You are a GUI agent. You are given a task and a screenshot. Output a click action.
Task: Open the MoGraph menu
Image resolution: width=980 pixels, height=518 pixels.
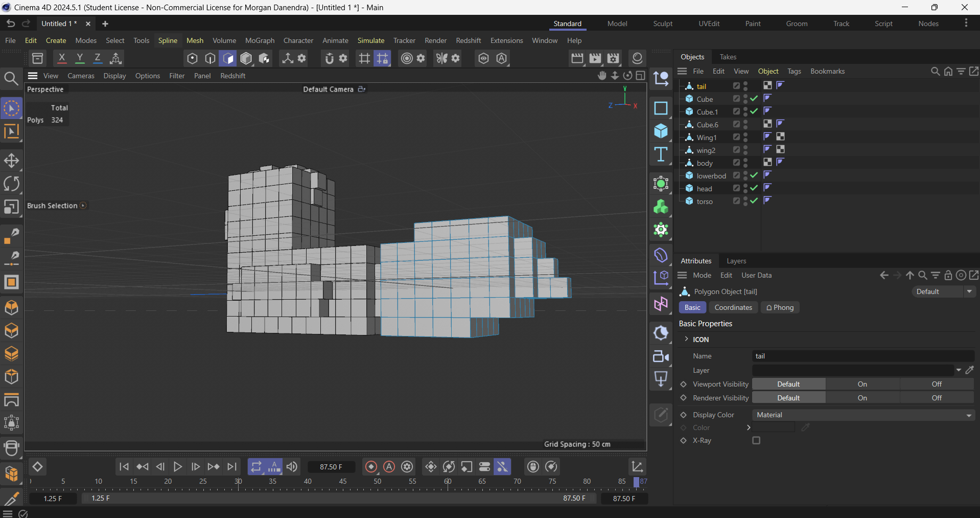pos(260,40)
